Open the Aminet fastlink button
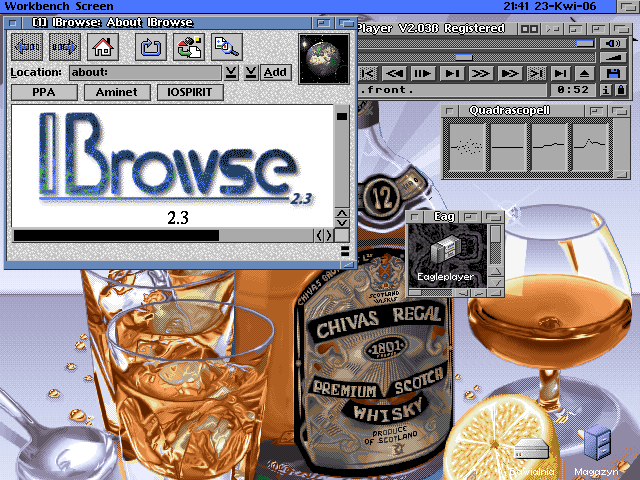The height and width of the screenshot is (480, 640). (117, 92)
